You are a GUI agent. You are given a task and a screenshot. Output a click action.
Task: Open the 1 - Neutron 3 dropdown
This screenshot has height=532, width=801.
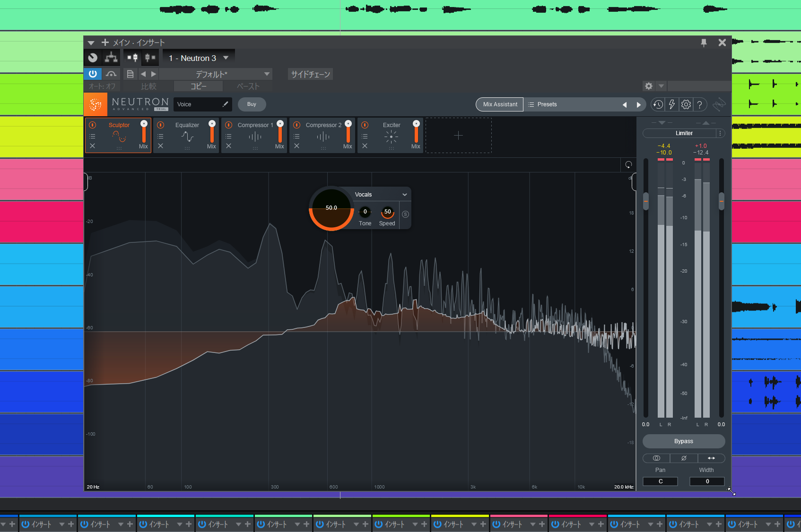[x=199, y=58]
